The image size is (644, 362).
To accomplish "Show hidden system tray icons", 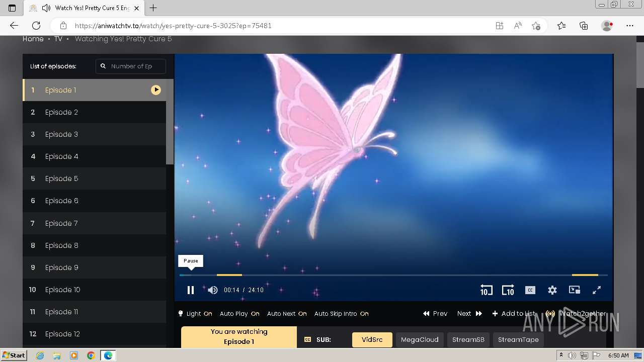I will coord(561,355).
